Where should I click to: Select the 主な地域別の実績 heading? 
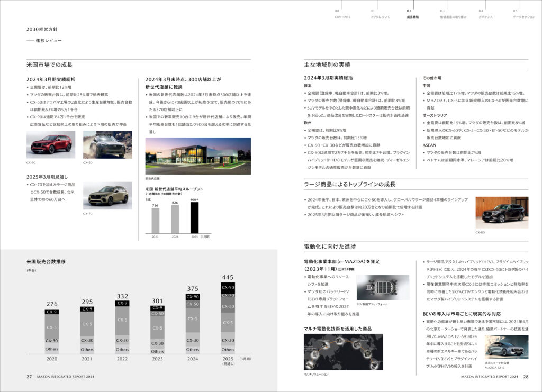pyautogui.click(x=327, y=65)
